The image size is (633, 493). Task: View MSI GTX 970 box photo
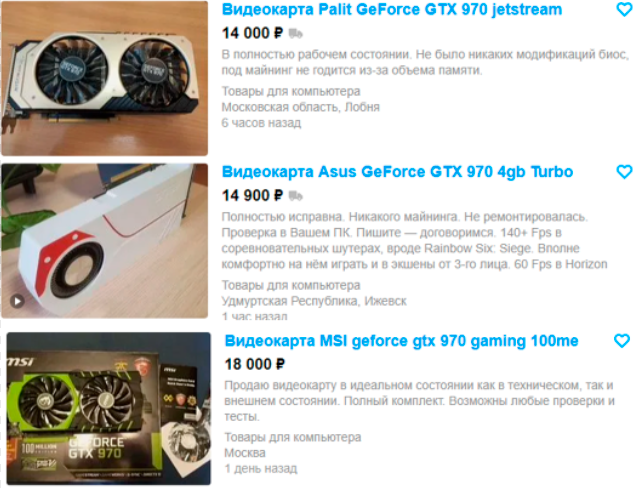coord(108,409)
